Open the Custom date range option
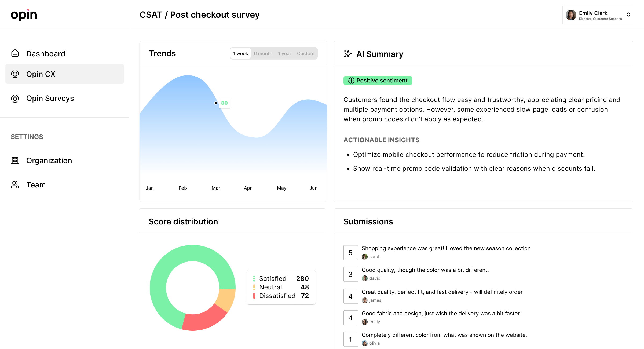 [306, 53]
